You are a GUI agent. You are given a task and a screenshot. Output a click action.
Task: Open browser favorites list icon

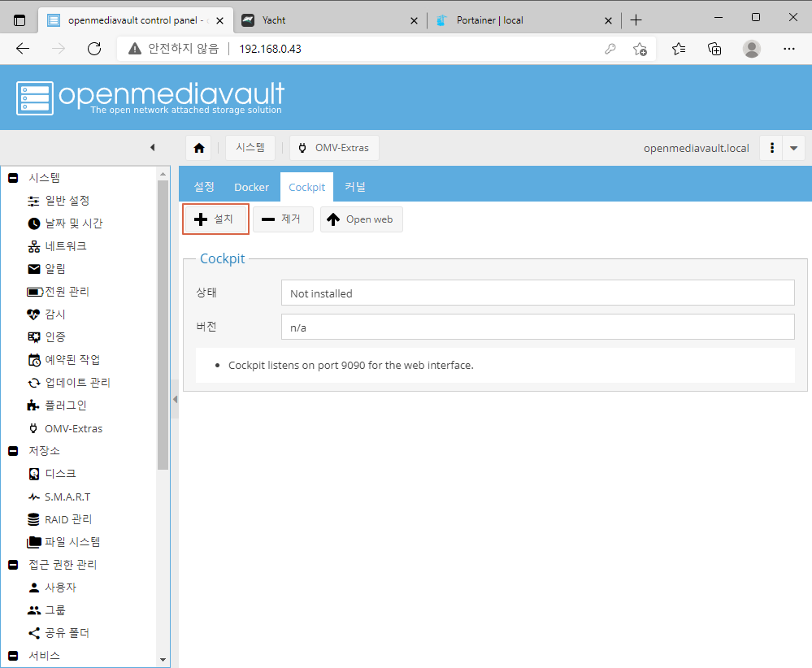point(679,49)
